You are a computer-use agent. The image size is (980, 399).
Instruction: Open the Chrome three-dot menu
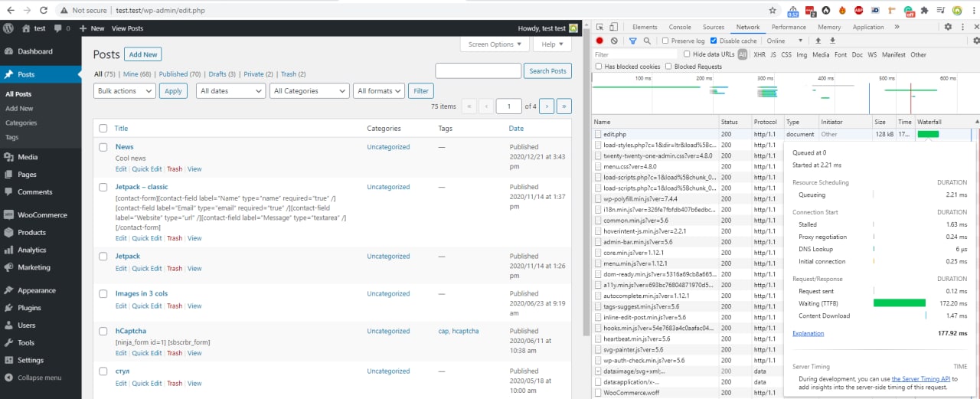click(x=972, y=11)
